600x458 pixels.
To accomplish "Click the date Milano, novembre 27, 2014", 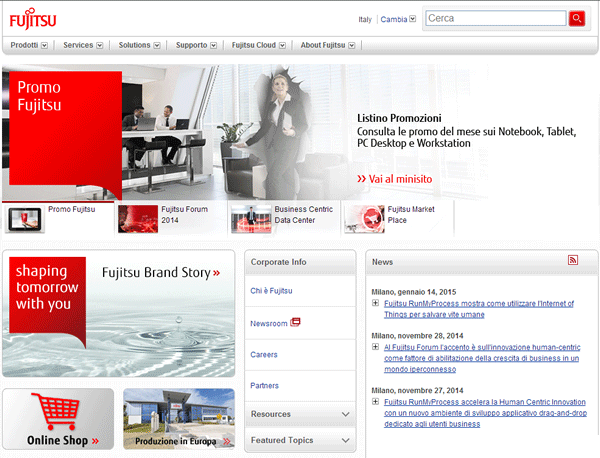I will (x=417, y=390).
